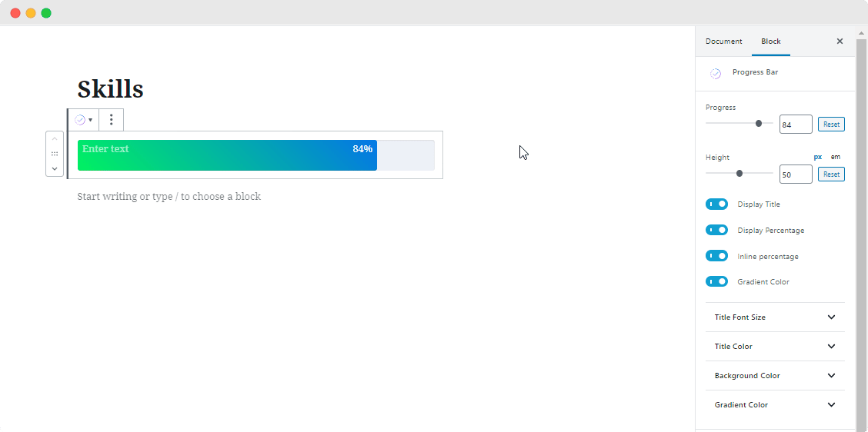Grab the block drag handle
The width and height of the screenshot is (868, 432).
54,154
